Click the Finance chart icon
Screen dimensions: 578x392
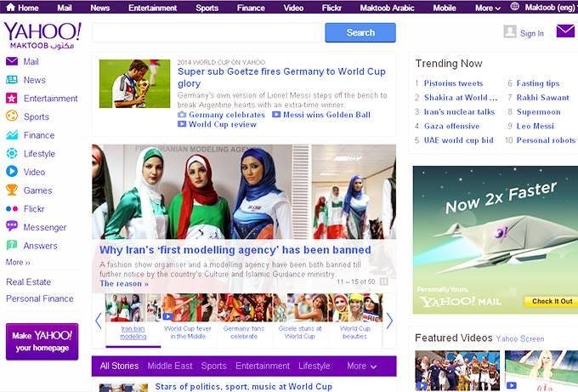coord(12,135)
